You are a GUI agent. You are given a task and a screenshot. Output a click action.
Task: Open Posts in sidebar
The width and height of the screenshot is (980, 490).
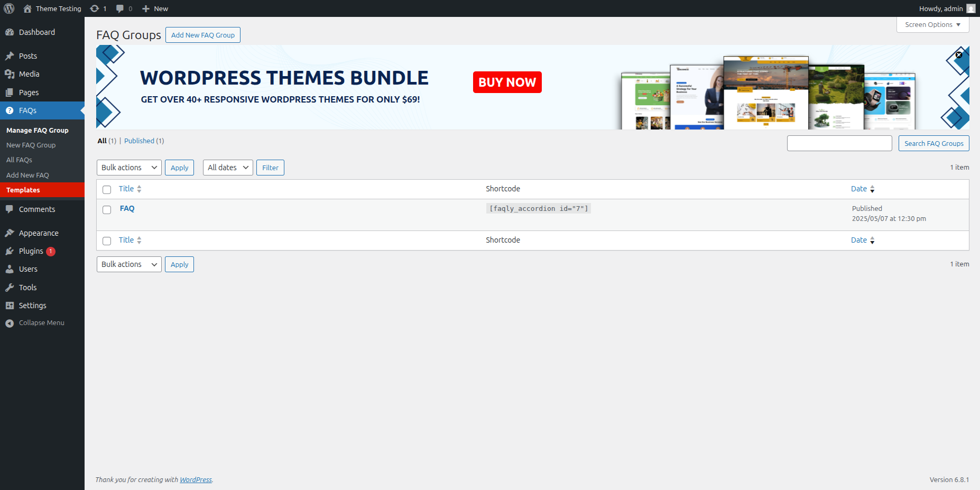pos(42,56)
